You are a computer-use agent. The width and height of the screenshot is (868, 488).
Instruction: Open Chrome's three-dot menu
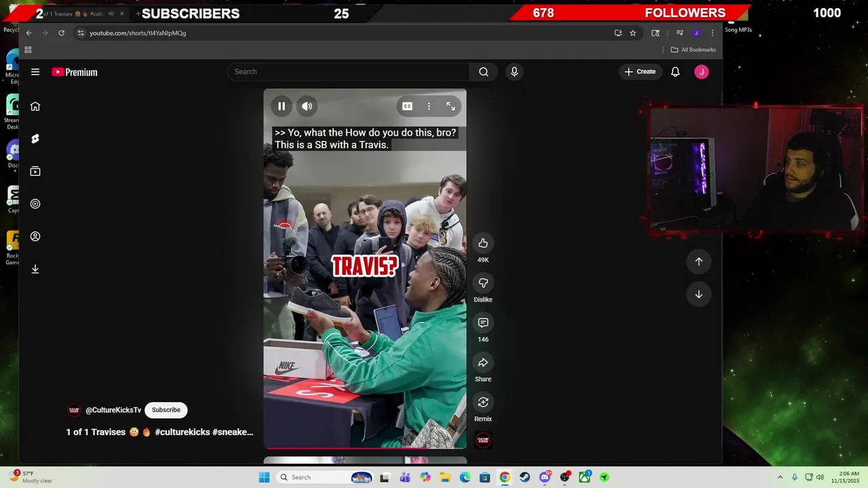[712, 33]
